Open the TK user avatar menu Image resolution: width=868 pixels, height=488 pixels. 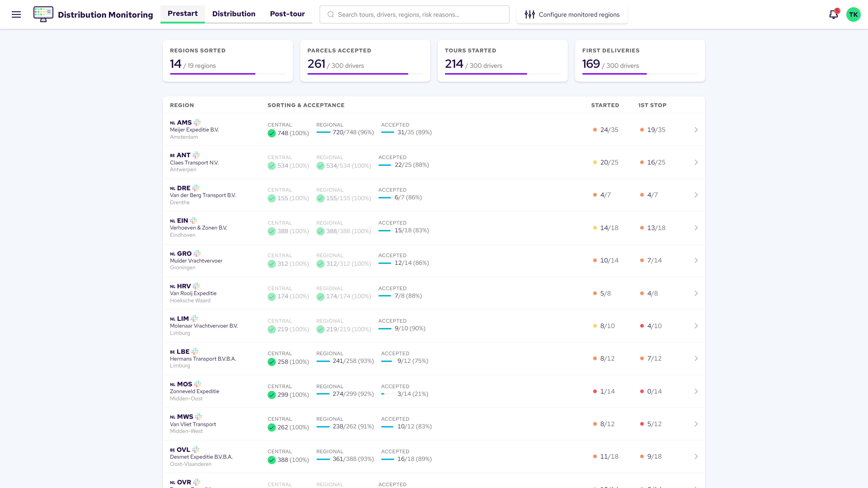(853, 14)
